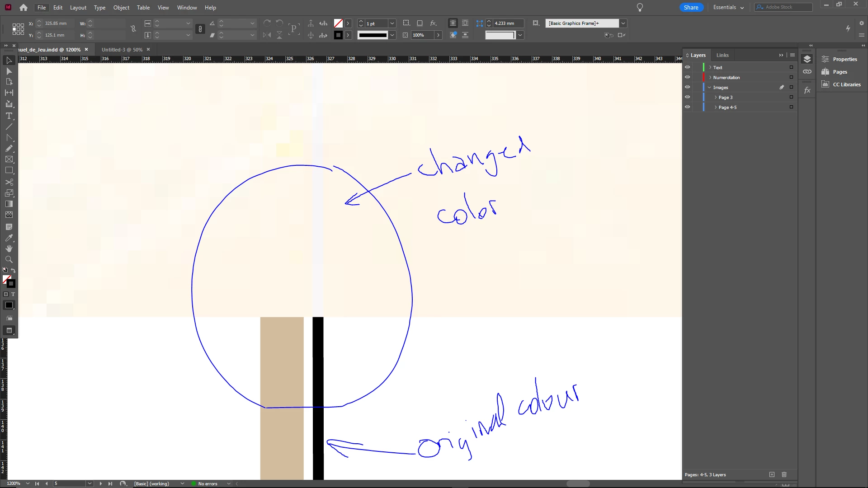This screenshot has width=868, height=488.
Task: Open the Basic Graphics Frame style dropdown
Action: click(623, 23)
